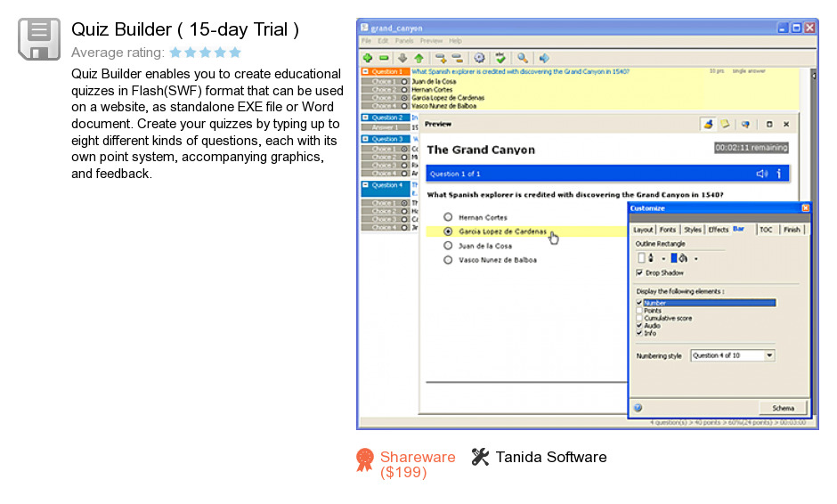This screenshot has height=504, width=837.
Task: Click the white outline color swatch
Action: (x=642, y=258)
